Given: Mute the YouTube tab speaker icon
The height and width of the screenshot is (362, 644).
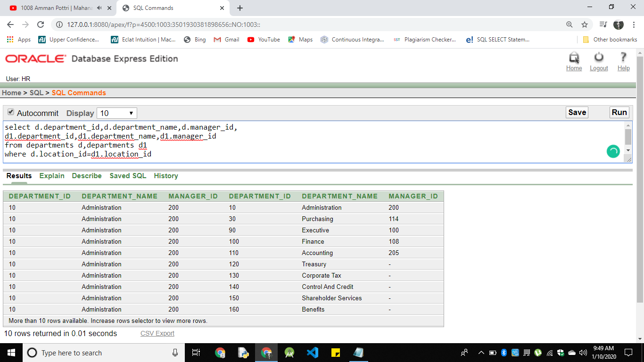Looking at the screenshot, I should click(99, 8).
